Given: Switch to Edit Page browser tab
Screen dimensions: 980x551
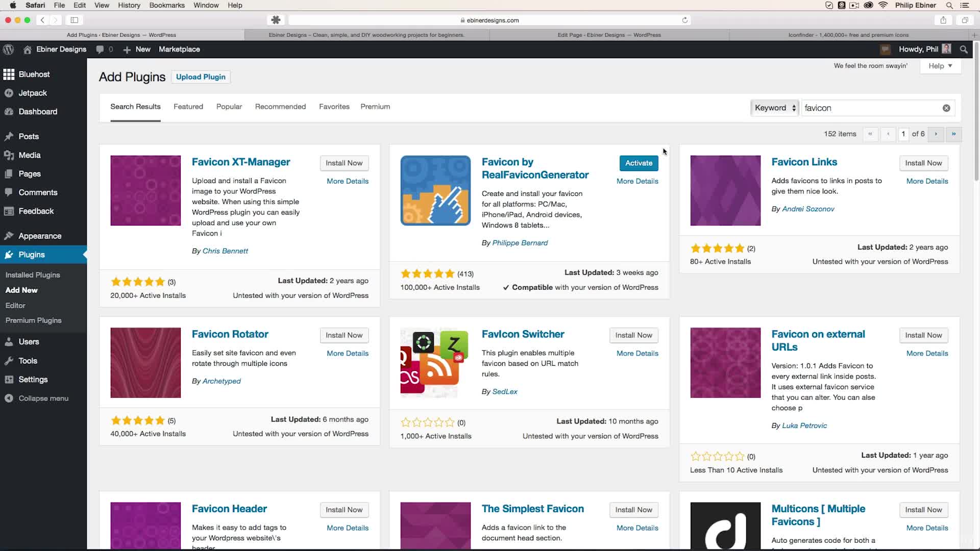Looking at the screenshot, I should tap(609, 35).
